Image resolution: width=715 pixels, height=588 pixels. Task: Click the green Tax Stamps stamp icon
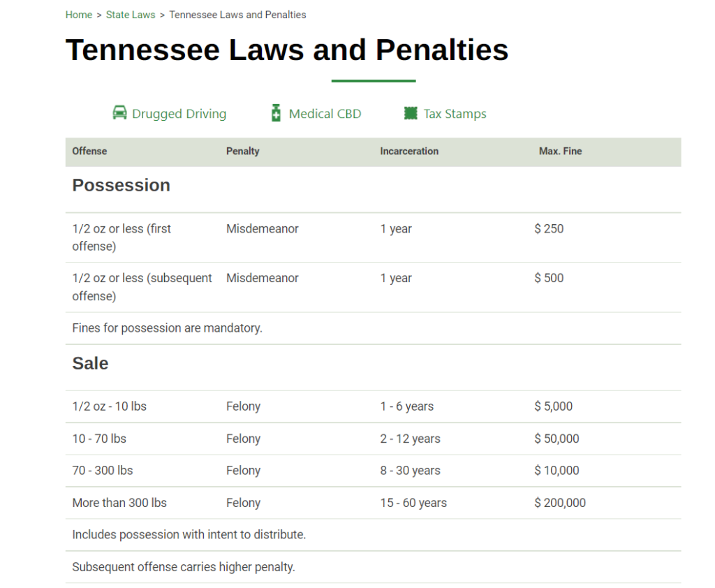411,113
